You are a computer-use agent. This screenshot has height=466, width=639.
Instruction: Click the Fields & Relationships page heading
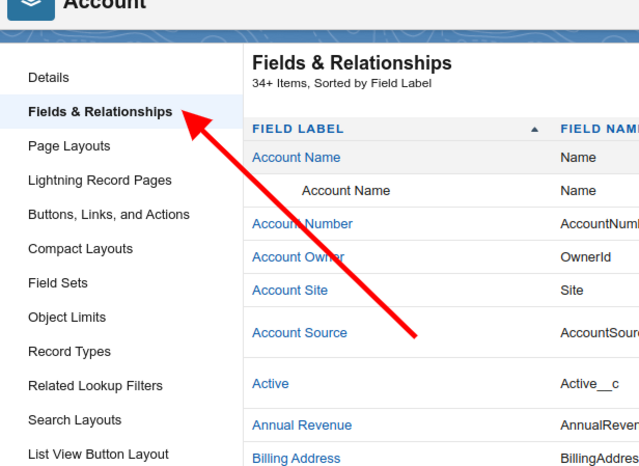click(352, 63)
